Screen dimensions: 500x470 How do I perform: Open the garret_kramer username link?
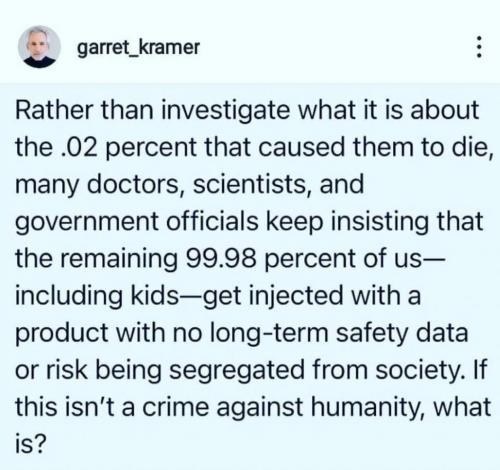(x=138, y=48)
